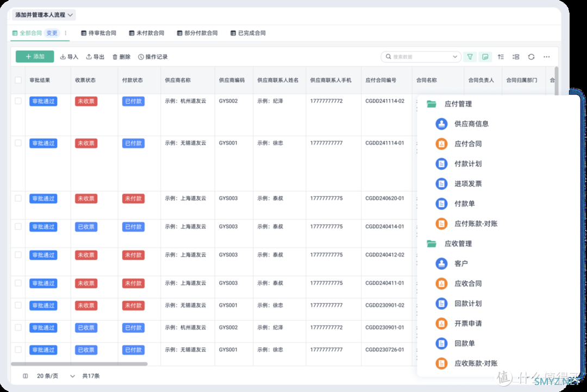
Task: Switch to 部分付款合同 tab
Action: pos(197,33)
